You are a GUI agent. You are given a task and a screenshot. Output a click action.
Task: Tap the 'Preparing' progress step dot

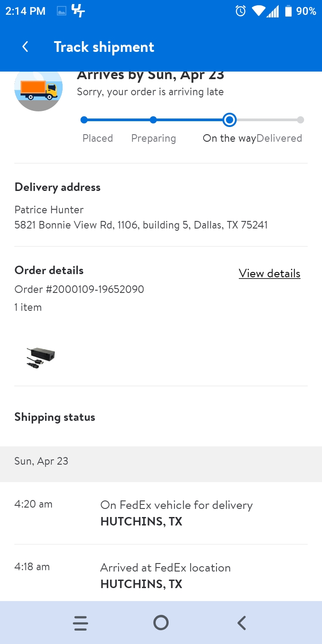click(x=153, y=120)
